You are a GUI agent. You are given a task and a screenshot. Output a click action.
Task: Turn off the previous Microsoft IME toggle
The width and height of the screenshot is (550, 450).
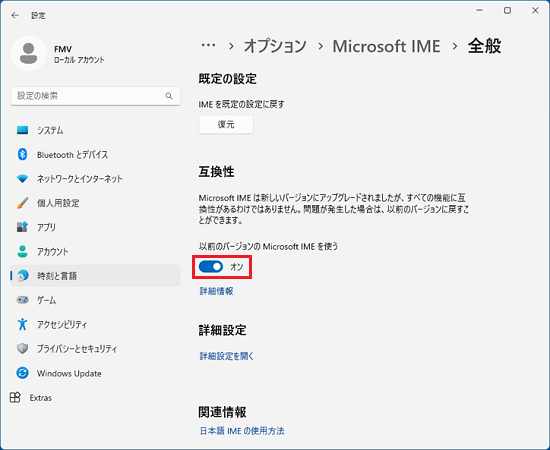(x=211, y=267)
